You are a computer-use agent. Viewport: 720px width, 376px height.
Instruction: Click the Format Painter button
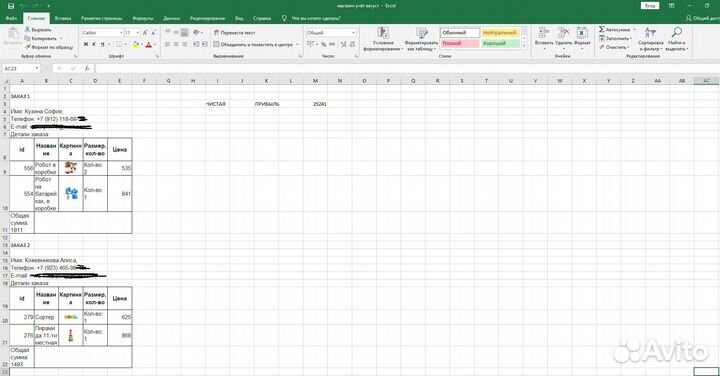click(49, 47)
